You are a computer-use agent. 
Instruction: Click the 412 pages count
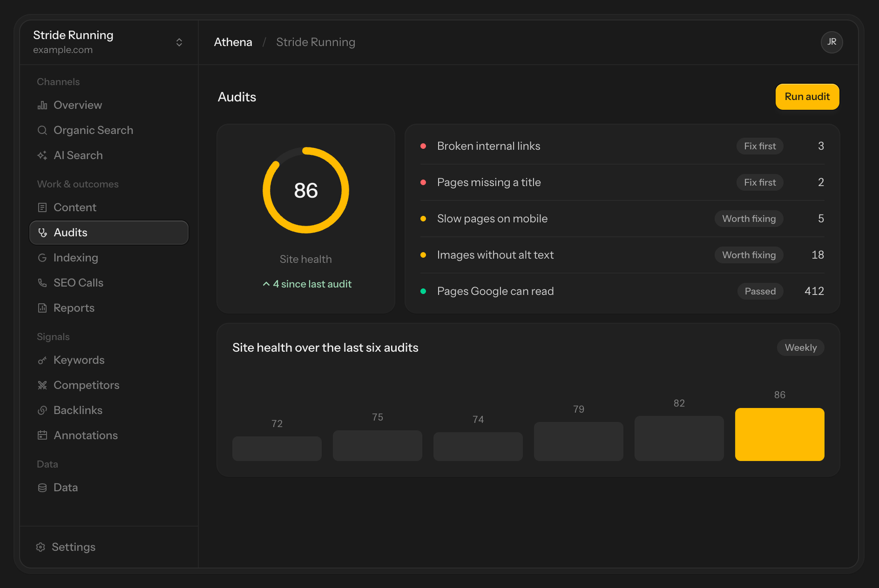[x=814, y=291]
